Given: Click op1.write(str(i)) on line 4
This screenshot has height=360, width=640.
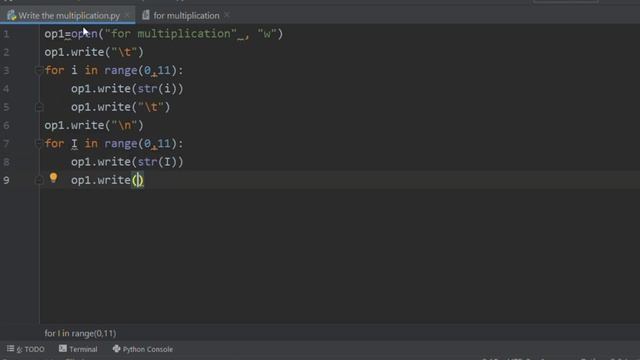Looking at the screenshot, I should pos(127,89).
